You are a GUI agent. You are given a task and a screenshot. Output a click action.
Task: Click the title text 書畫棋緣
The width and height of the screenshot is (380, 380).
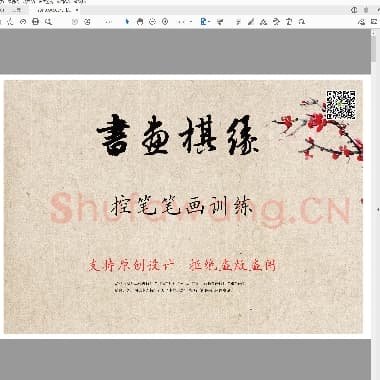pyautogui.click(x=177, y=136)
